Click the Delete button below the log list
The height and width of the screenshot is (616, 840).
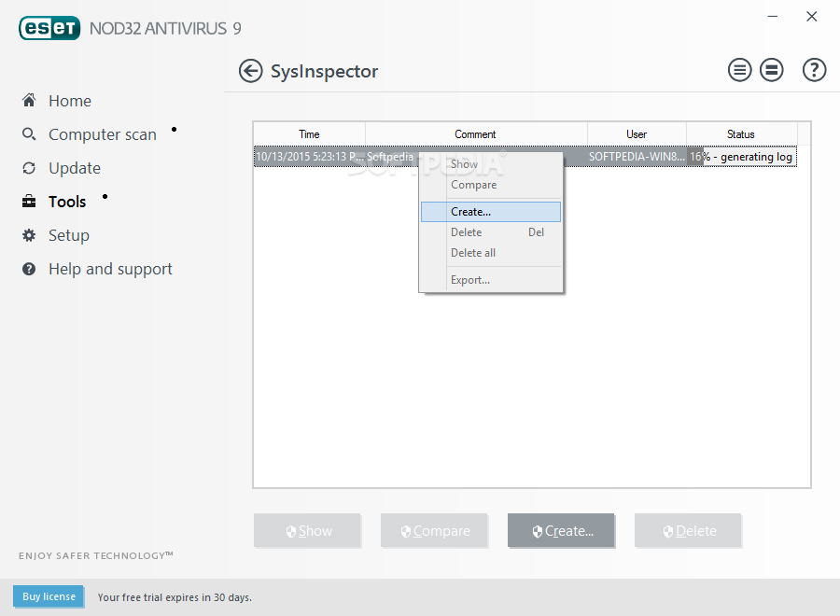click(688, 530)
